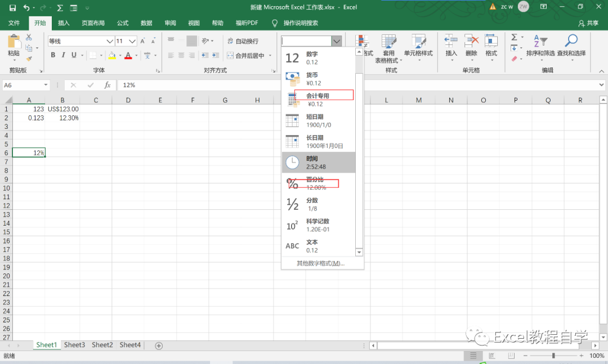Switch to Sheet3 tab
Viewport: 608px width, 364px height.
(74, 345)
